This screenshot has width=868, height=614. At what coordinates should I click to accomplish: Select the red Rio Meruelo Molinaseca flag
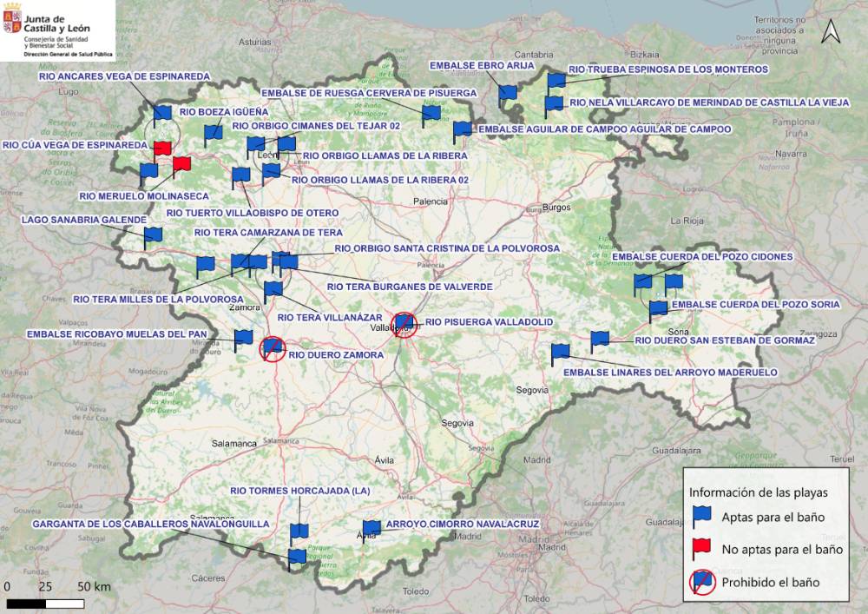pos(181,166)
